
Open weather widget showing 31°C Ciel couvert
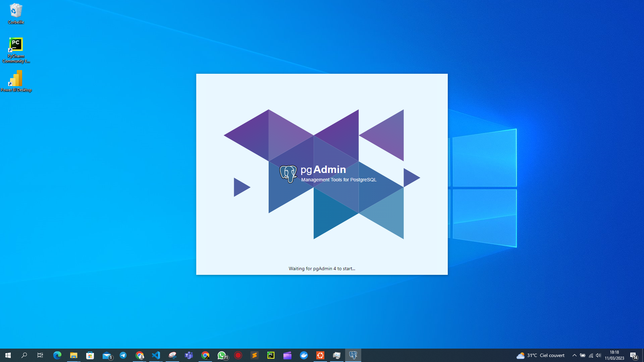click(540, 355)
